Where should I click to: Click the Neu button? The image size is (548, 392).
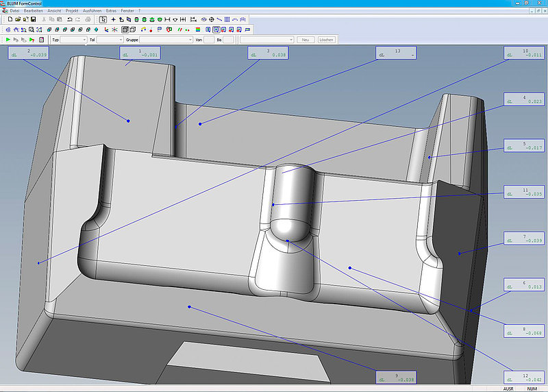[x=306, y=40]
